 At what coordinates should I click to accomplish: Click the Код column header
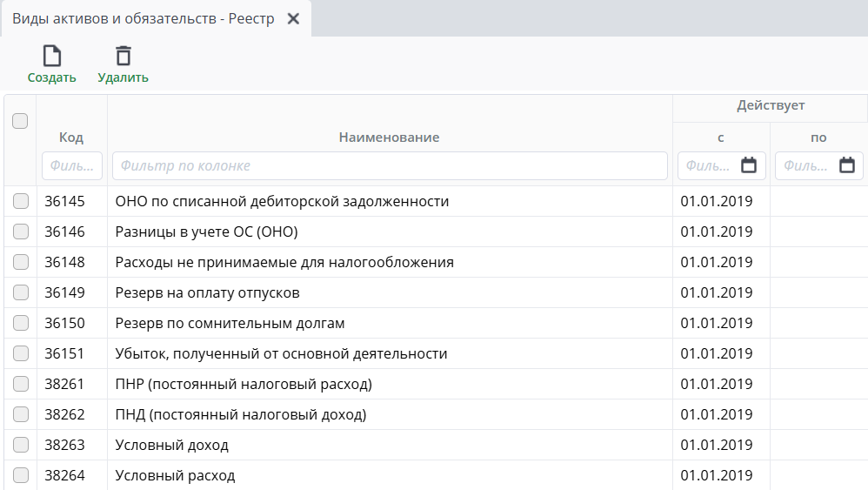(71, 137)
